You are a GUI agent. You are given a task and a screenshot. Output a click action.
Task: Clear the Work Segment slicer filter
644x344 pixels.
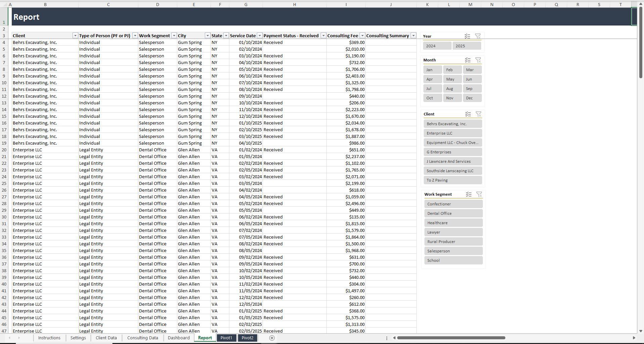tap(479, 194)
